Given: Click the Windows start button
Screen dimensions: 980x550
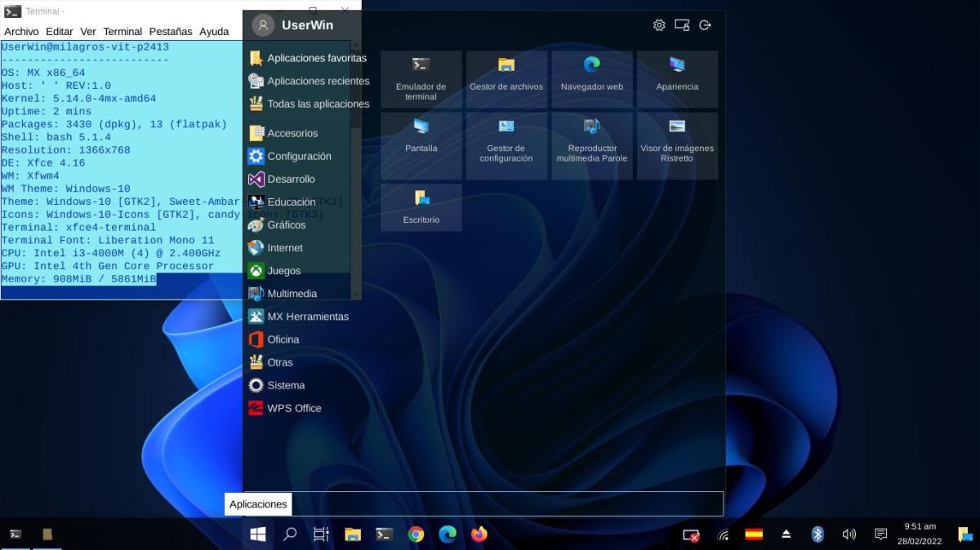Looking at the screenshot, I should coord(258,534).
